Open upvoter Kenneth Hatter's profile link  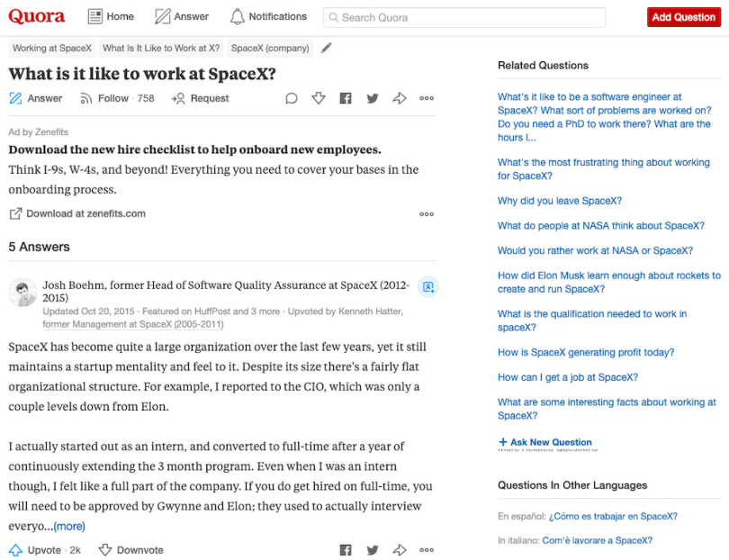(x=369, y=312)
